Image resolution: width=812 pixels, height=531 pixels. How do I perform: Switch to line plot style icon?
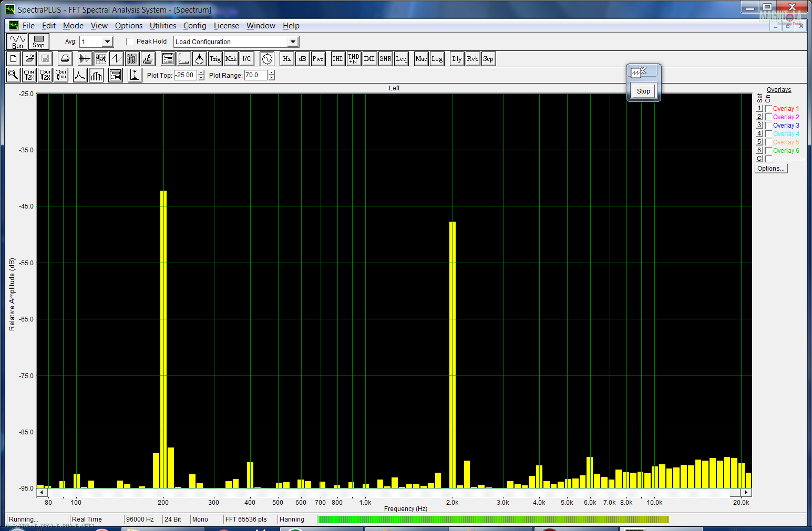[80, 75]
